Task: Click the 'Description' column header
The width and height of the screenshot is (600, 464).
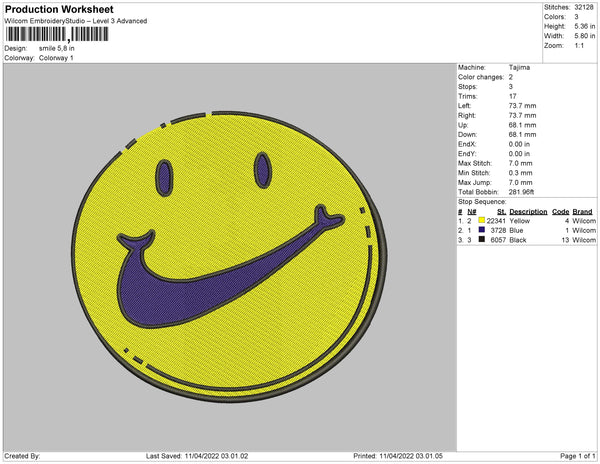Action: 528,212
